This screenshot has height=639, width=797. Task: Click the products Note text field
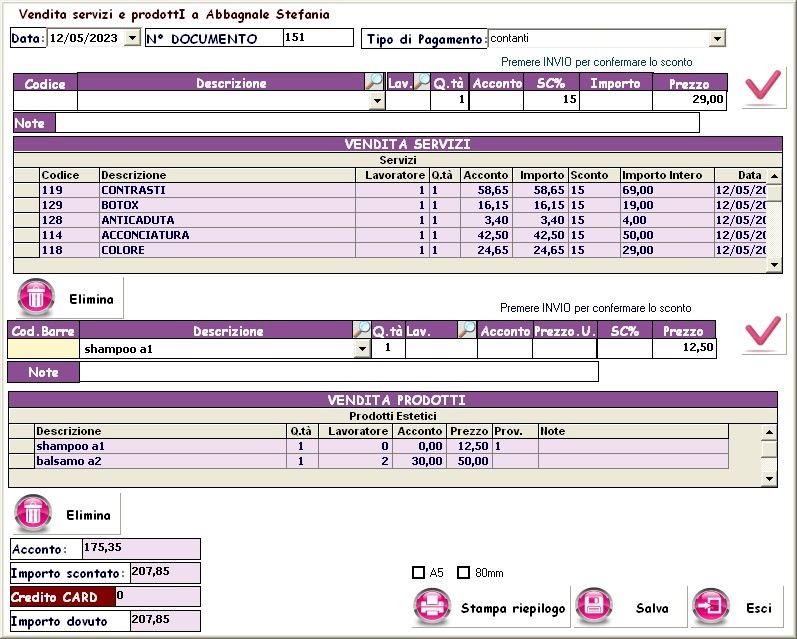[x=339, y=372]
